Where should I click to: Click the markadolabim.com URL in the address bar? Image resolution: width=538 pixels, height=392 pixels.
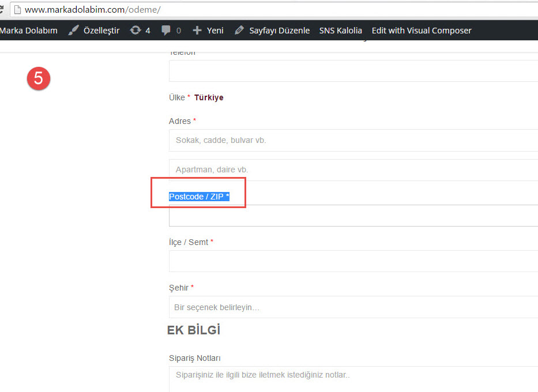pyautogui.click(x=92, y=10)
